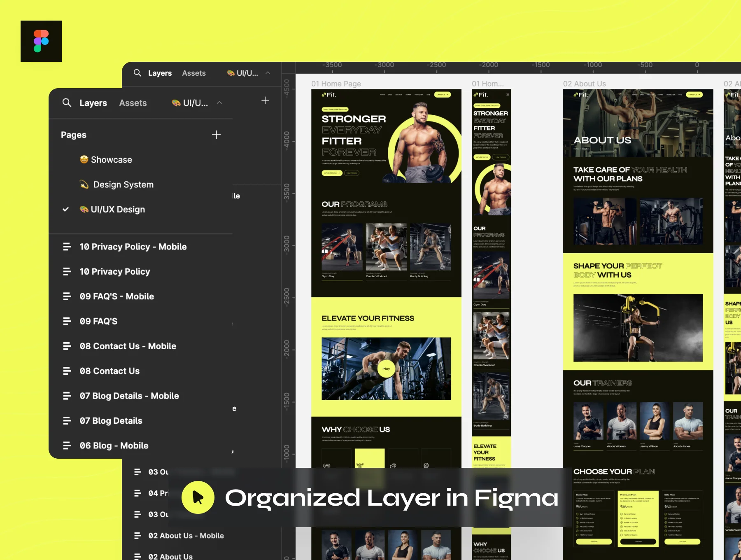This screenshot has width=741, height=560.
Task: Click frame icon of 06 Blog - Mobile
Action: point(67,446)
